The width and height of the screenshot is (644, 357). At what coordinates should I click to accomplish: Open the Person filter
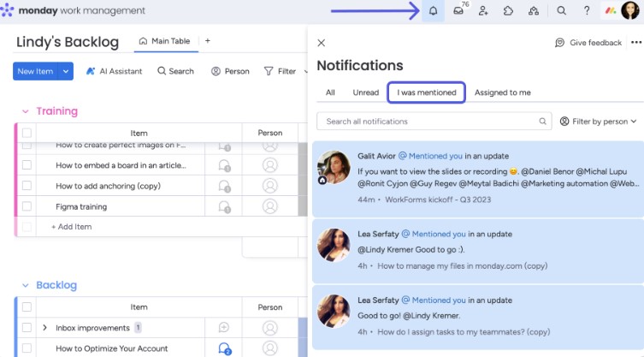coord(230,71)
